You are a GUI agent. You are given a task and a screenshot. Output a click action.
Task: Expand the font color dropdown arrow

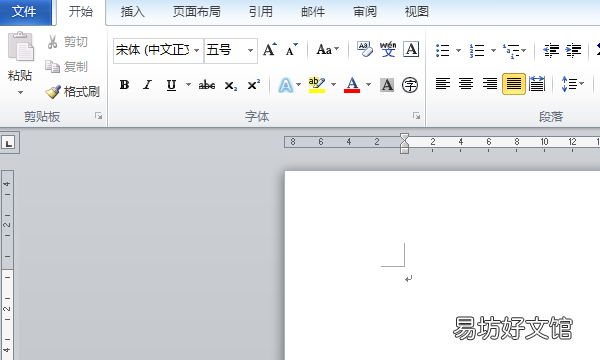click(x=368, y=85)
